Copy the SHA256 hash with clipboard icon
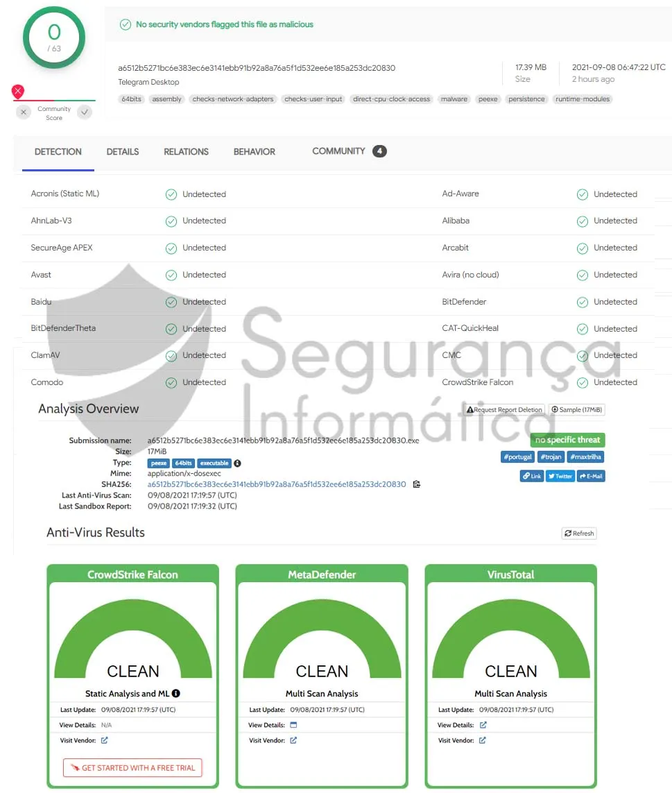672x793 pixels. point(417,484)
